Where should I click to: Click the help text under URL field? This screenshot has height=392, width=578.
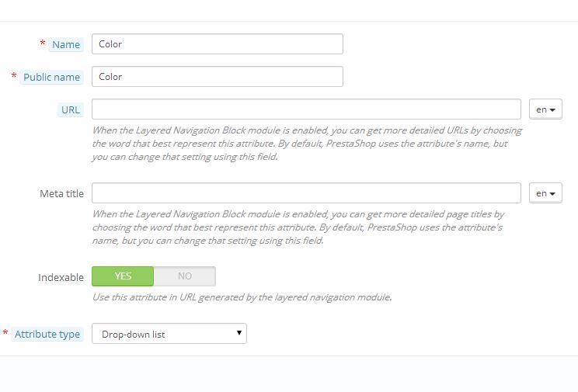(306, 144)
